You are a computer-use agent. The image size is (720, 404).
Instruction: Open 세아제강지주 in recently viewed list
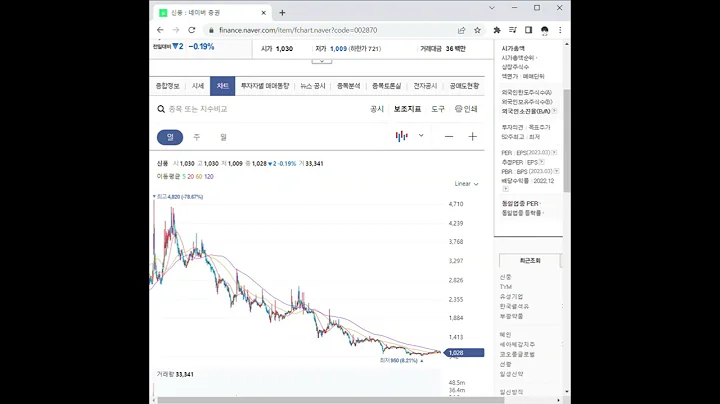click(x=518, y=344)
